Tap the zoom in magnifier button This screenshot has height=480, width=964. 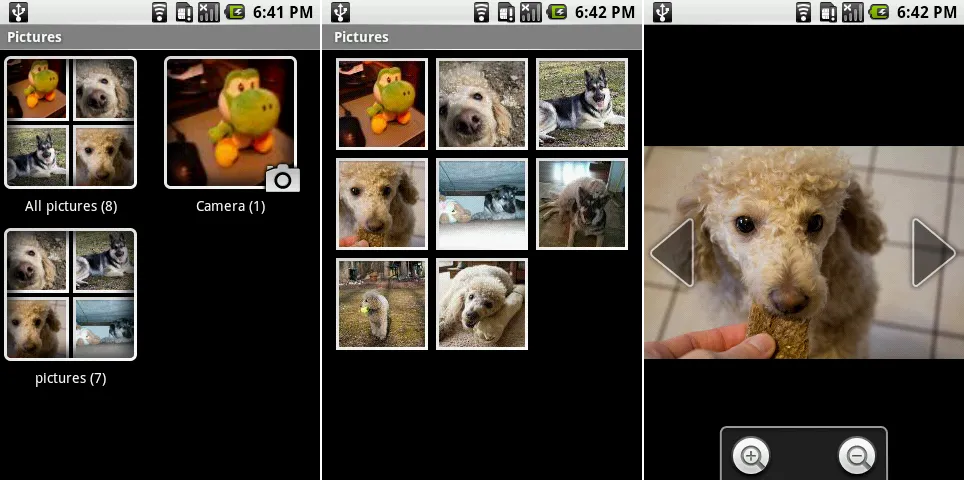751,456
